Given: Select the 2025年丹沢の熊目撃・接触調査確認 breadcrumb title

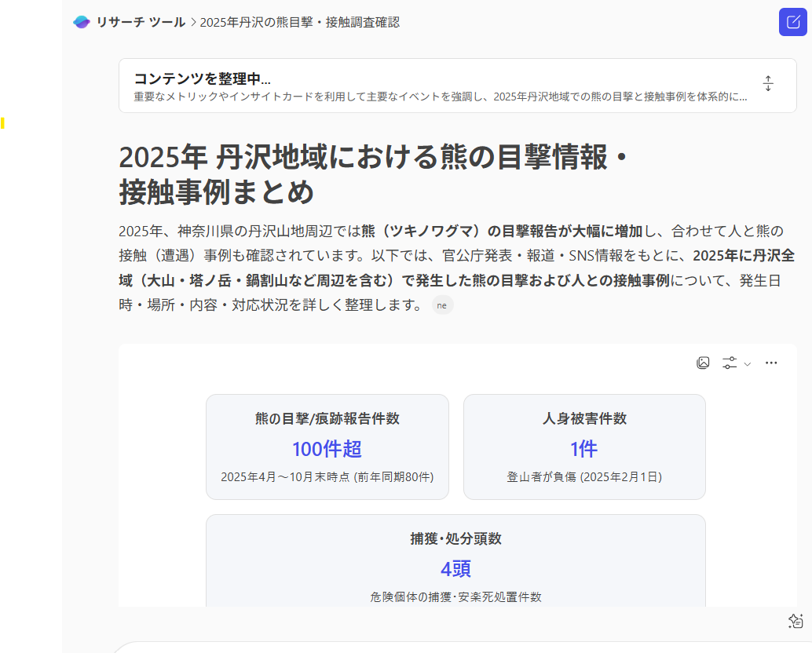Looking at the screenshot, I should pos(299,22).
